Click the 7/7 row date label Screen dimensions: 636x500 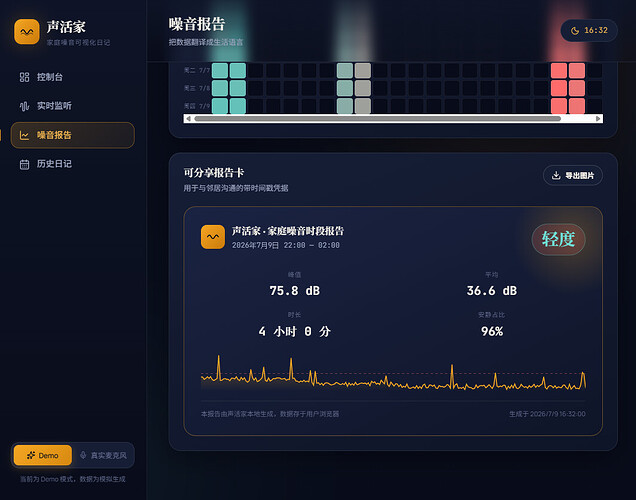tap(197, 70)
